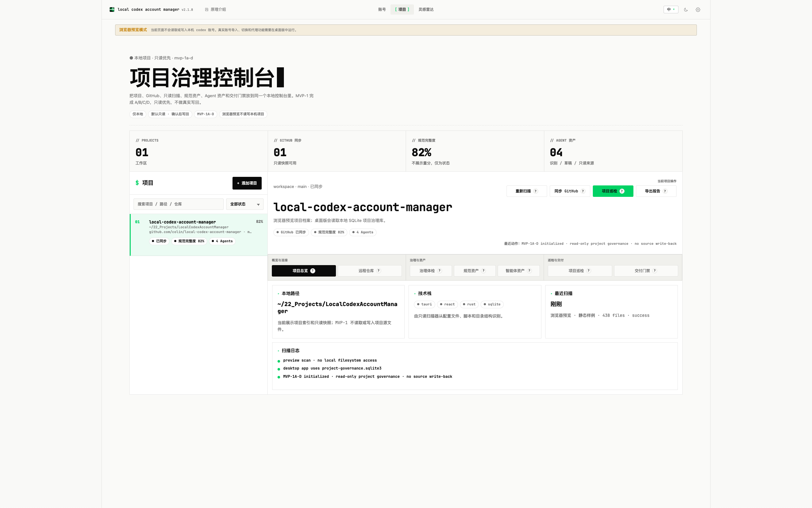Viewport: 812px width, 508px height.
Task: Click the 重新扫描 button
Action: pyautogui.click(x=527, y=191)
